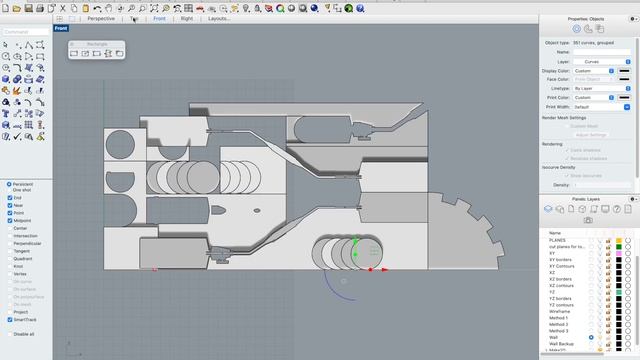This screenshot has height=360, width=640.
Task: Open the Print Width dropdown showing Default
Action: pyautogui.click(x=602, y=107)
